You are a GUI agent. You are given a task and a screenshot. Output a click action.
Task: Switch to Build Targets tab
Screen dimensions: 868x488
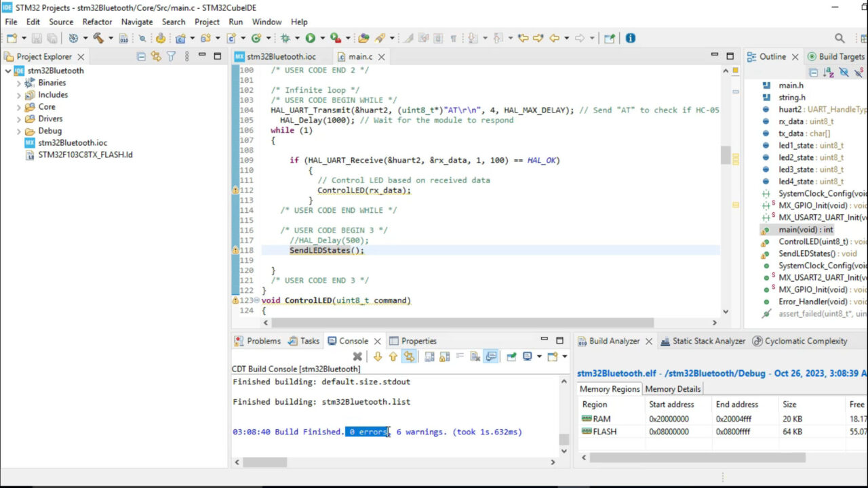835,56
